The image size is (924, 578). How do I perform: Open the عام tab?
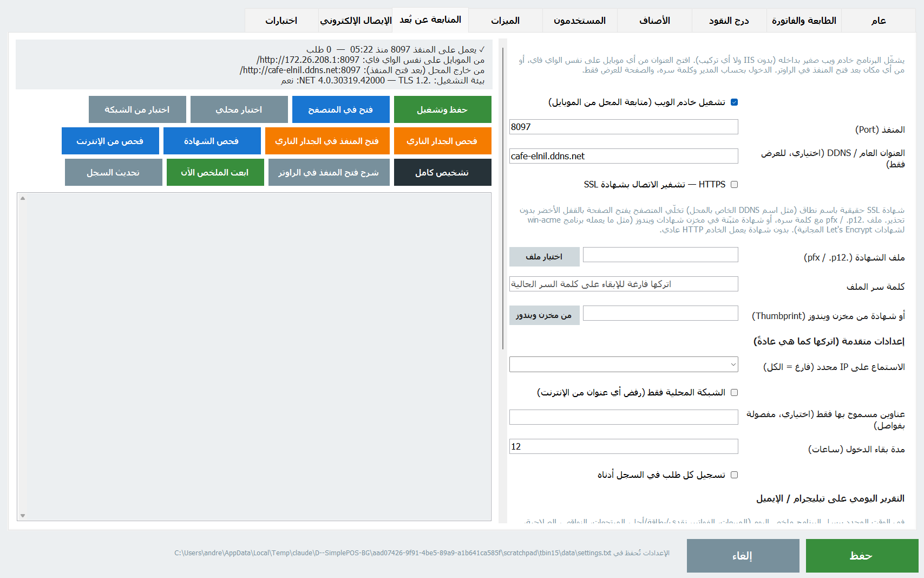[x=879, y=21]
